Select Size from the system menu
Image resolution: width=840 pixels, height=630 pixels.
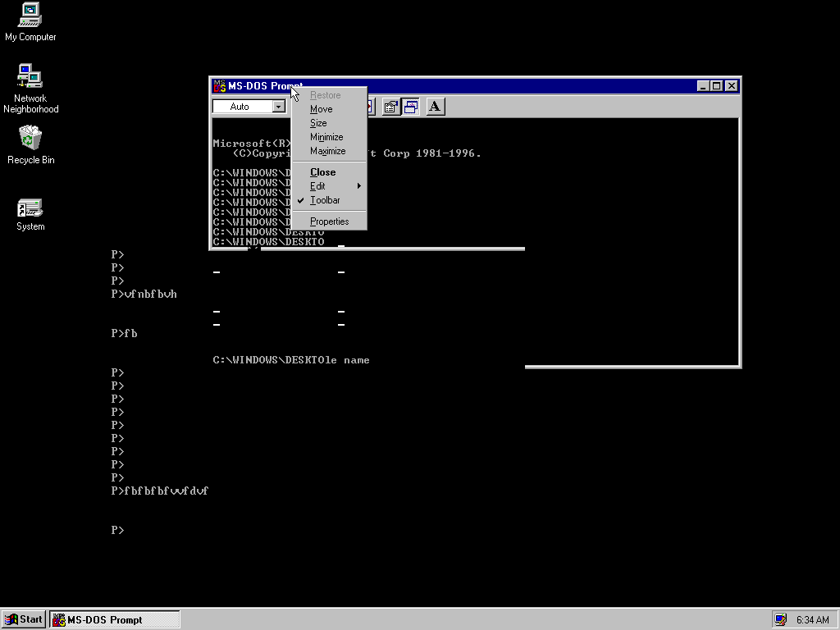click(318, 122)
